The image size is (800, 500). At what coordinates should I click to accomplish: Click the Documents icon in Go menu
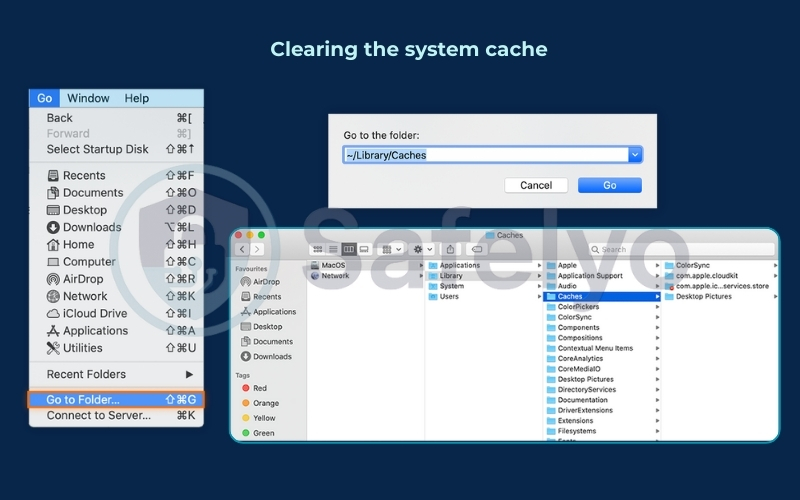click(x=53, y=193)
